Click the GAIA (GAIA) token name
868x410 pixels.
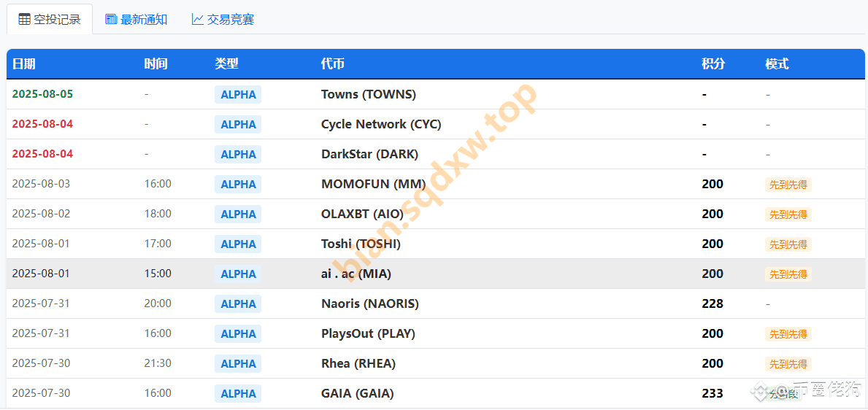click(358, 393)
